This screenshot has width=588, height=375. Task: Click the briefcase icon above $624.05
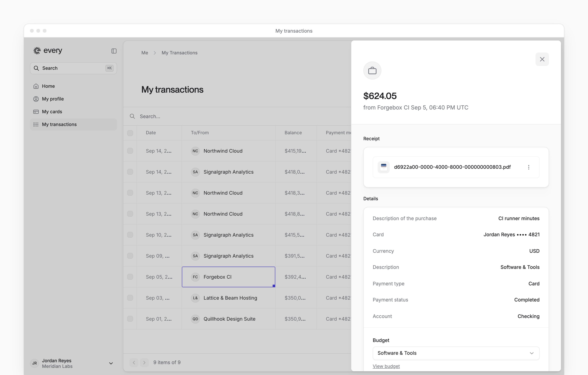[x=372, y=70]
